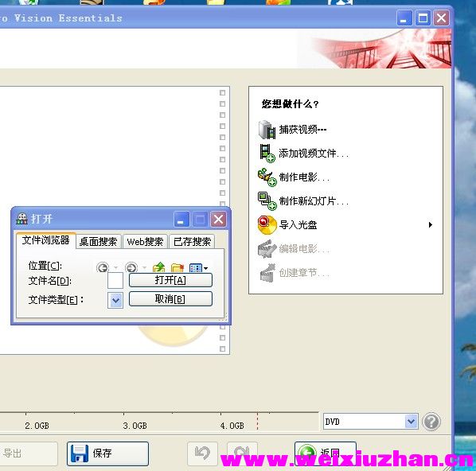Viewport: 476px width, 471px height.
Task: Switch to the desktop search tab (桌面搜索)
Action: (x=99, y=242)
